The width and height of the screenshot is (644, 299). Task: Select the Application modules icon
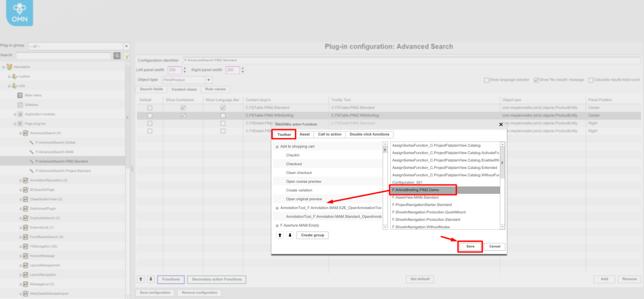pos(20,114)
